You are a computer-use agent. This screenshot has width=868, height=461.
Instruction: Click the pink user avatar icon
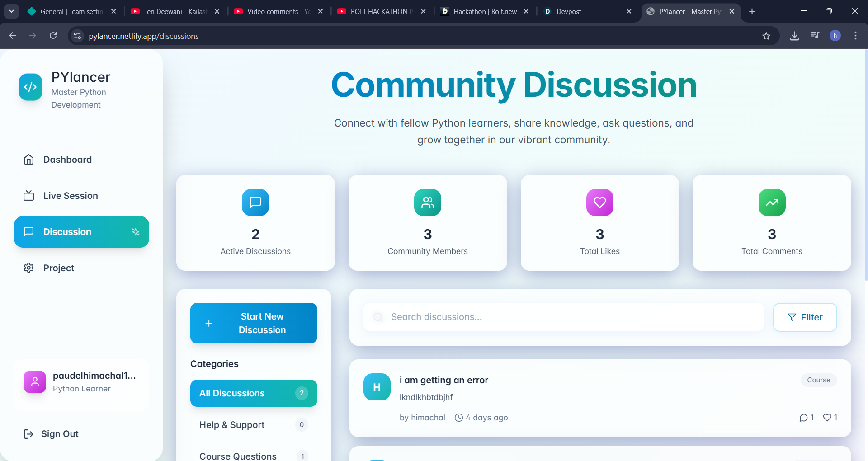[x=35, y=382]
